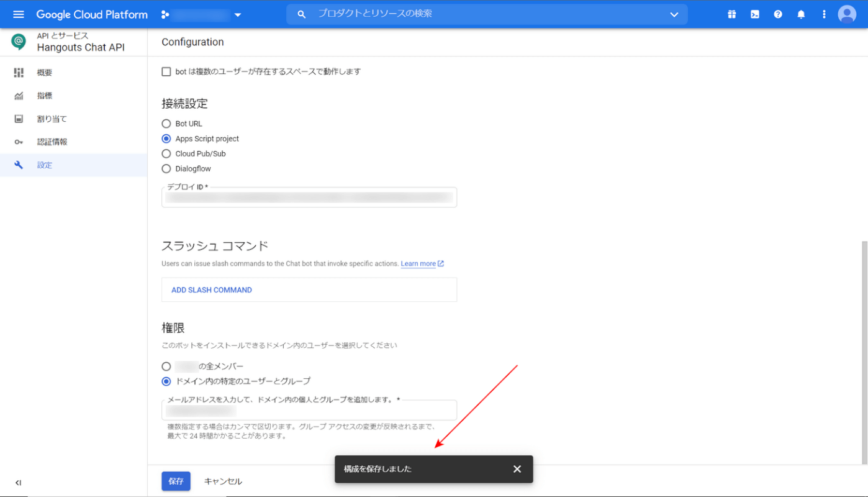
Task: Click the 概要 dashboard icon
Action: point(19,73)
